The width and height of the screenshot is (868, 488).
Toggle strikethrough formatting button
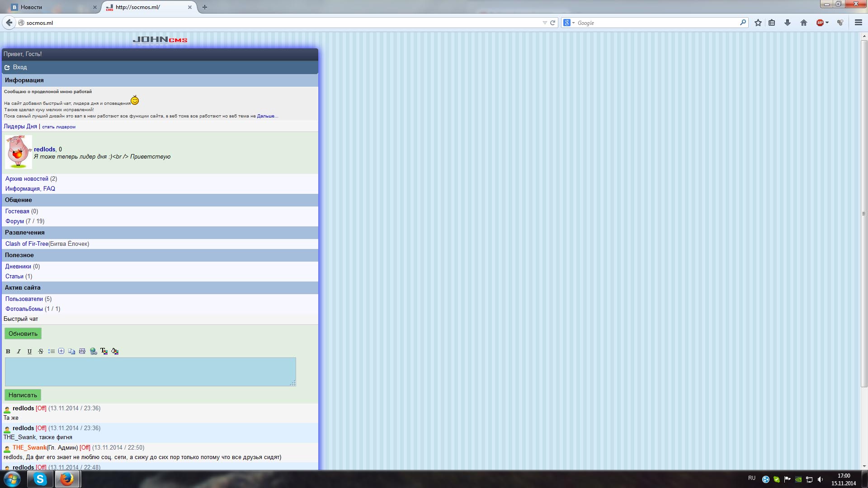click(x=41, y=351)
